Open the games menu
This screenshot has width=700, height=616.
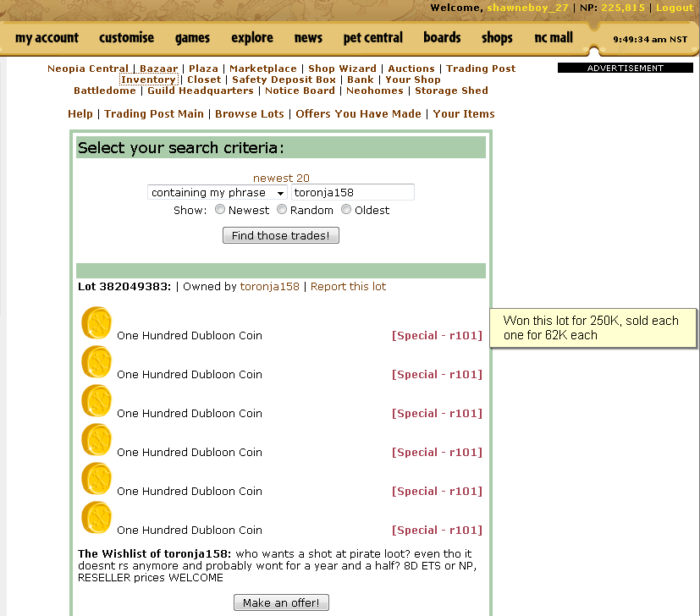click(x=192, y=38)
